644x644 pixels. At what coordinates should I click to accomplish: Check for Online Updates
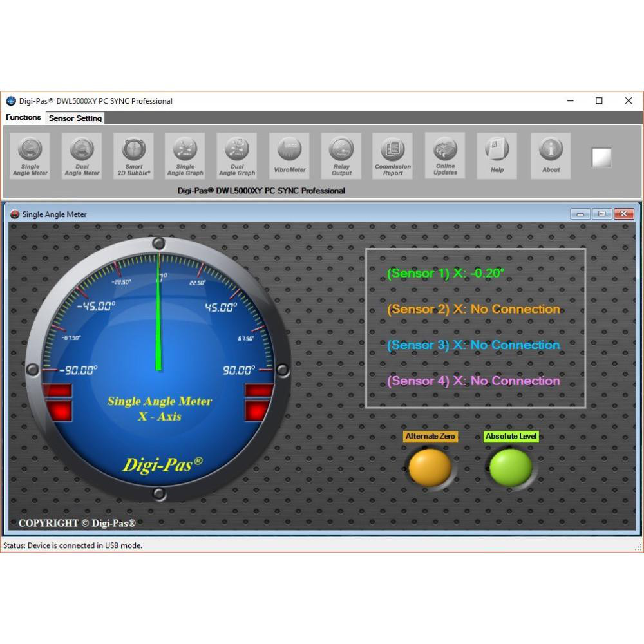coord(444,155)
